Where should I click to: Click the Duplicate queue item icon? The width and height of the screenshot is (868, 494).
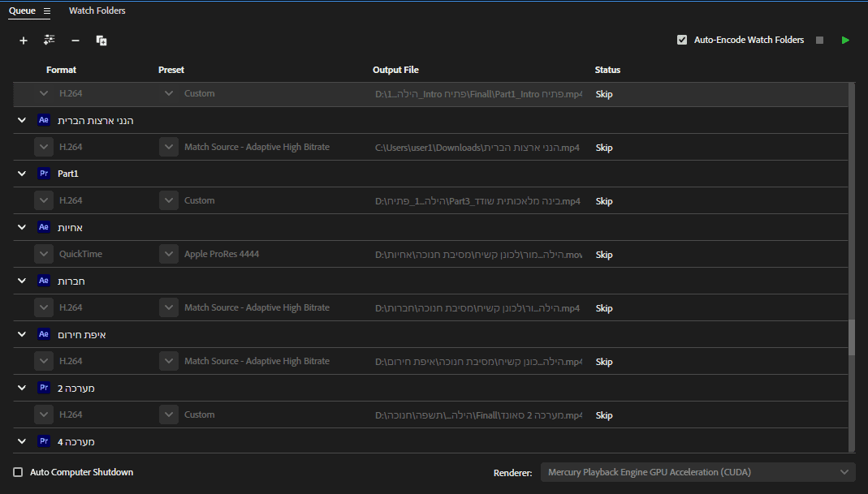click(x=101, y=40)
